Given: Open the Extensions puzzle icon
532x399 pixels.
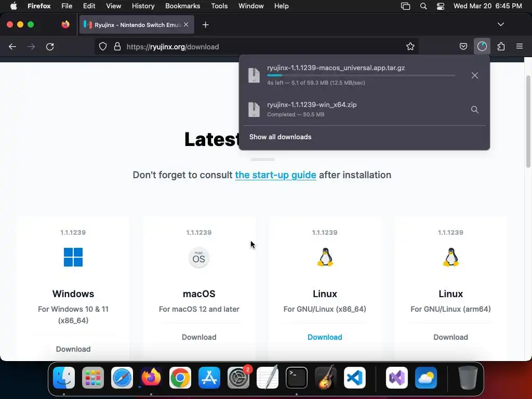Looking at the screenshot, I should [501, 46].
